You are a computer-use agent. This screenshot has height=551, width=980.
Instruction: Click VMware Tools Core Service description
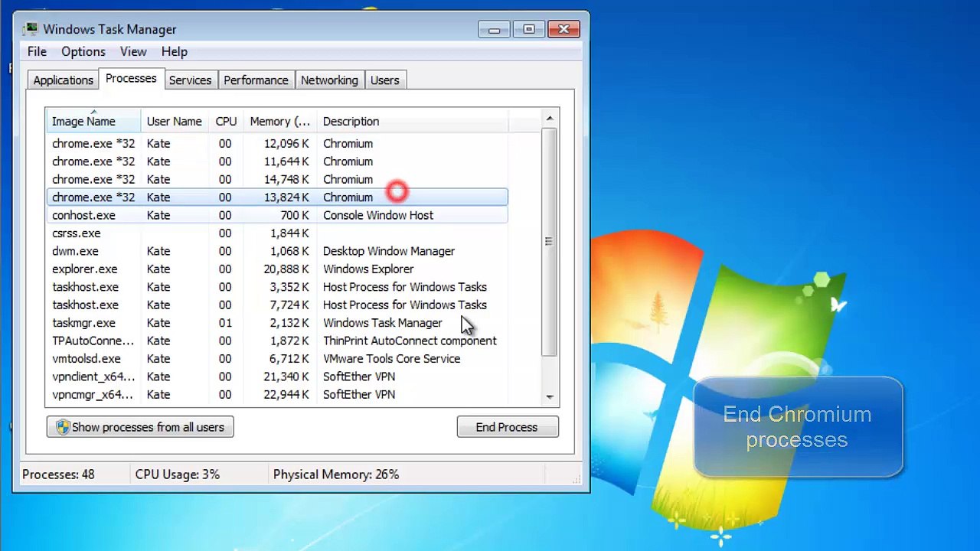[392, 359]
